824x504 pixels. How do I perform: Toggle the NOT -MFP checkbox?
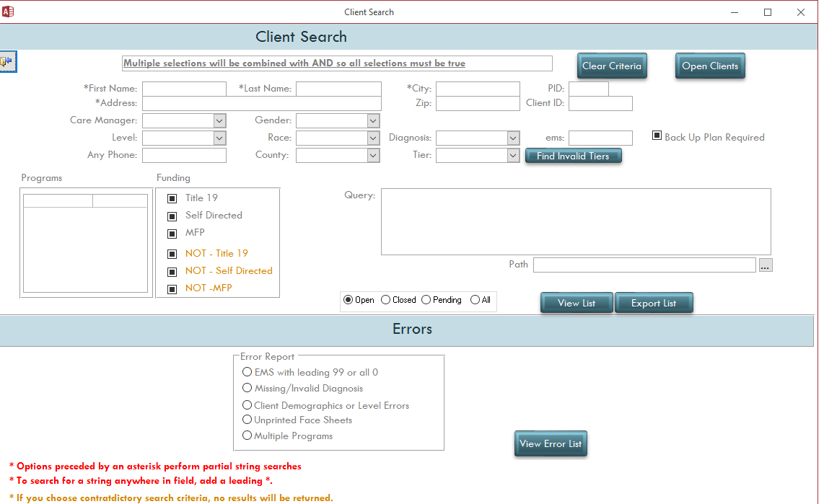(172, 289)
